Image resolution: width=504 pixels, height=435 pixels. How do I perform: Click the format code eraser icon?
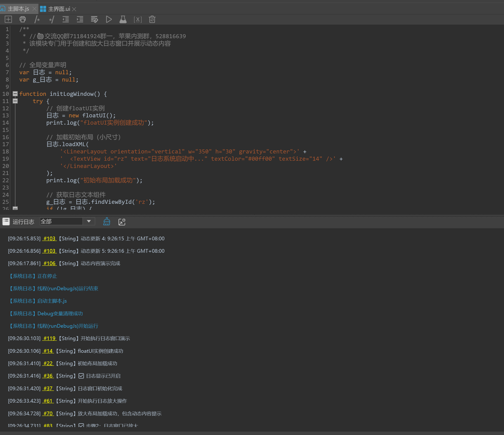pyautogui.click(x=94, y=19)
